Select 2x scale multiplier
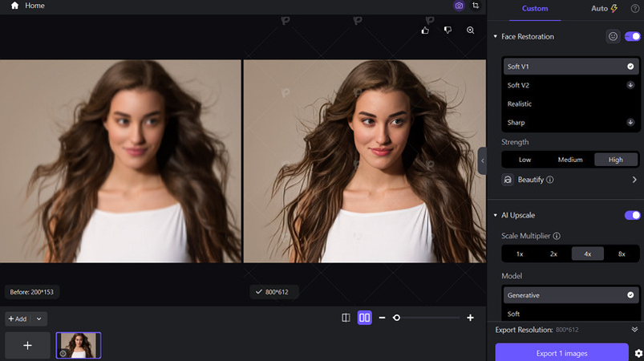Image resolution: width=644 pixels, height=361 pixels. click(x=553, y=254)
